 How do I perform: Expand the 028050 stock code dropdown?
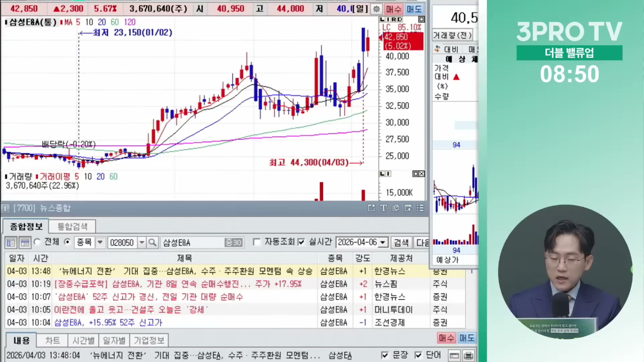coord(142,242)
